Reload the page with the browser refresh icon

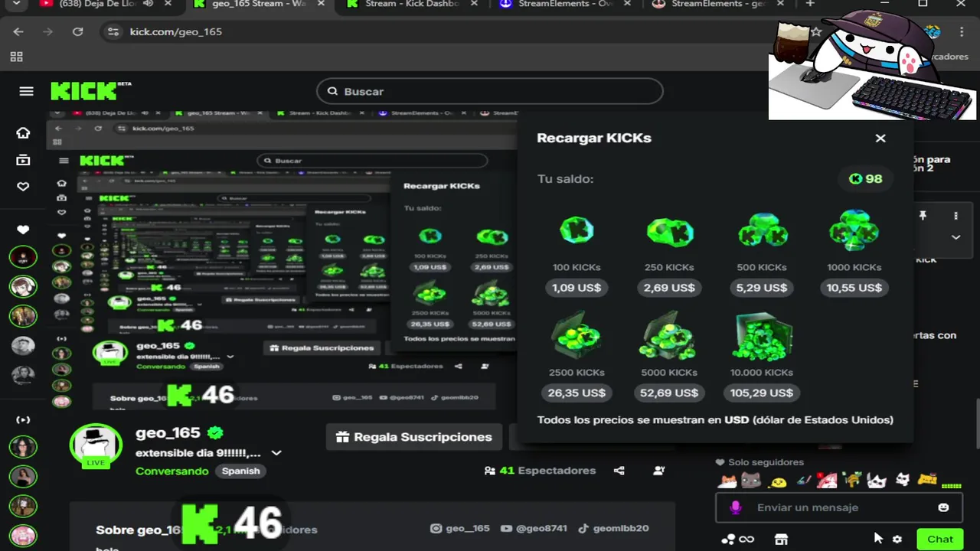point(77,31)
